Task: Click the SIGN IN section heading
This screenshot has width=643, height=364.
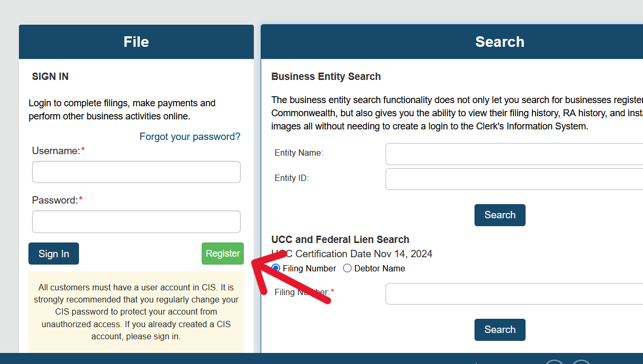Action: pyautogui.click(x=51, y=77)
